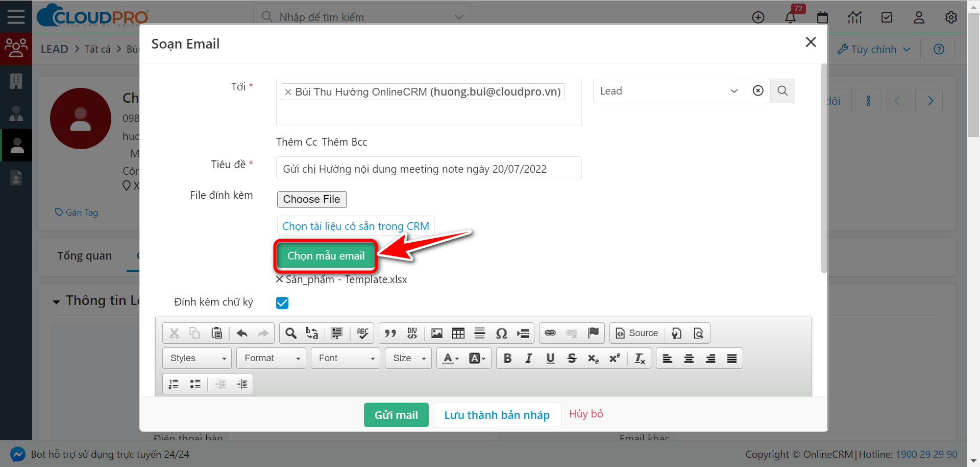980x467 pixels.
Task: Apply bold formatting
Action: click(507, 358)
